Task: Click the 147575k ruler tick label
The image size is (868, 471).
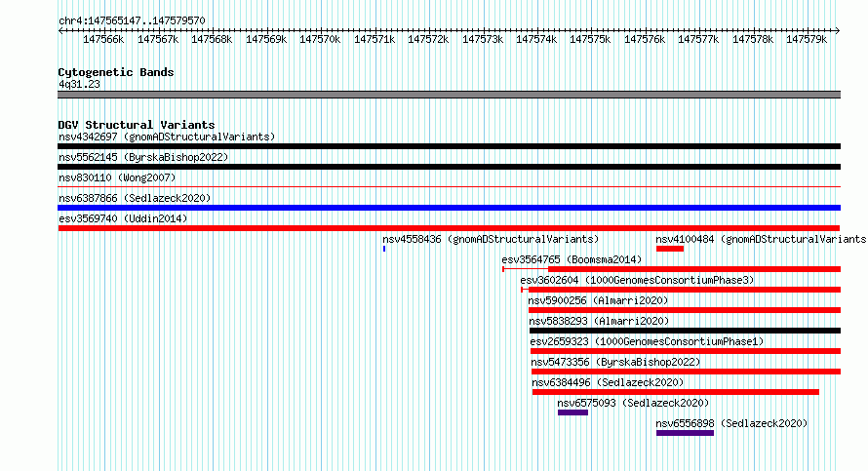Action: [x=590, y=39]
